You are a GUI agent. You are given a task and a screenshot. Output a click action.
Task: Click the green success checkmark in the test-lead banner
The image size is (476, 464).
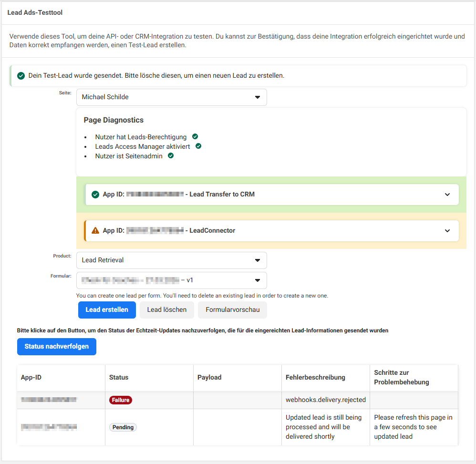21,76
